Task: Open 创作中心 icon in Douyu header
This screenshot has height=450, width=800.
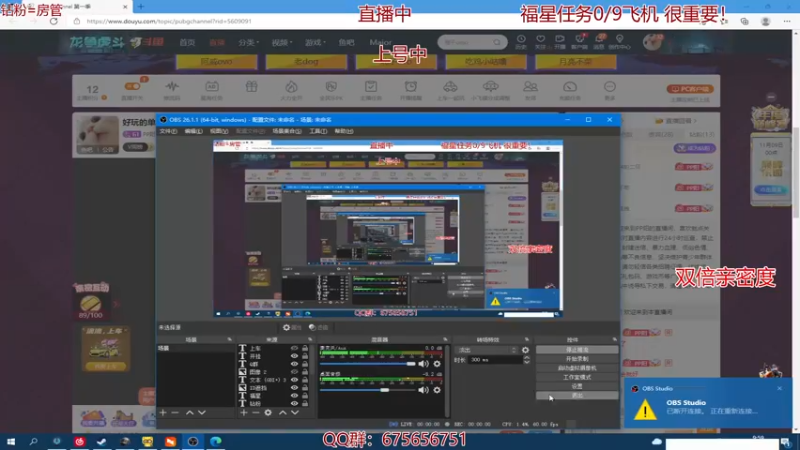Action: pyautogui.click(x=619, y=42)
